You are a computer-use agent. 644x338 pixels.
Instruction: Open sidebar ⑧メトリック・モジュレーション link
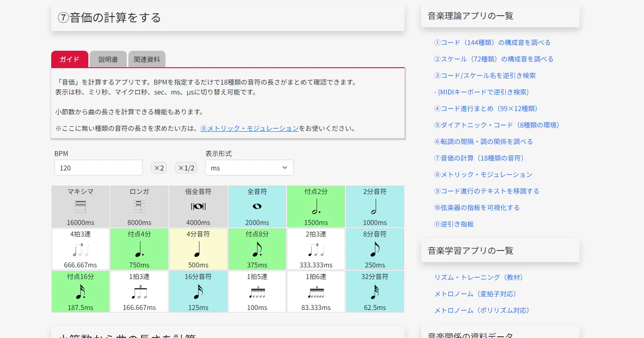point(483,175)
